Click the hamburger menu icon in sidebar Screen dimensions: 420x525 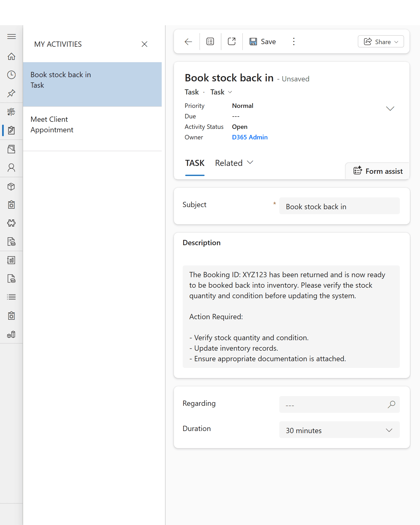click(11, 36)
